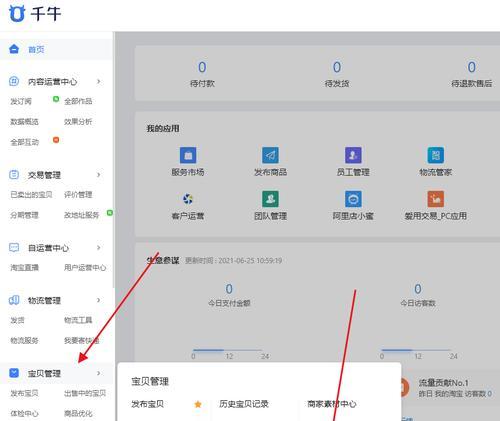Open the 首页 home icon
The height and width of the screenshot is (421, 500).
coord(14,49)
